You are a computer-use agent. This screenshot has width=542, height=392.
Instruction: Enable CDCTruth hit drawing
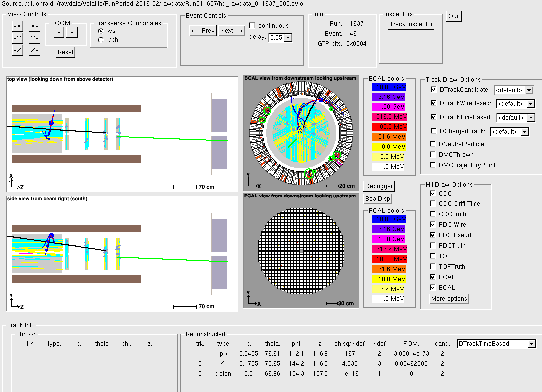tap(433, 214)
